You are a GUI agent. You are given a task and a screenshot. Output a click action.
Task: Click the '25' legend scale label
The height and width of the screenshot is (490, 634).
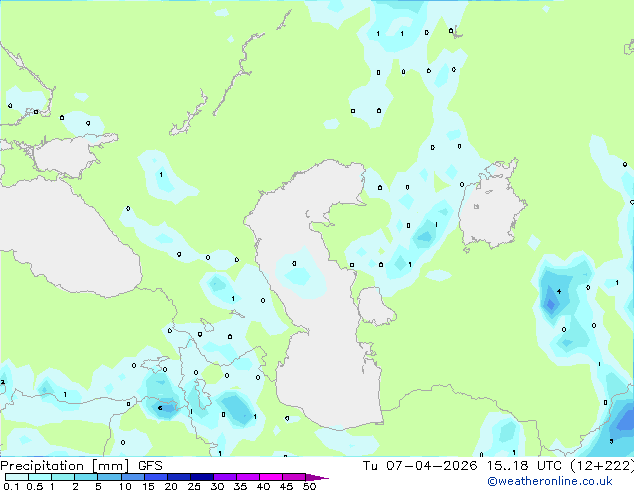point(194,486)
